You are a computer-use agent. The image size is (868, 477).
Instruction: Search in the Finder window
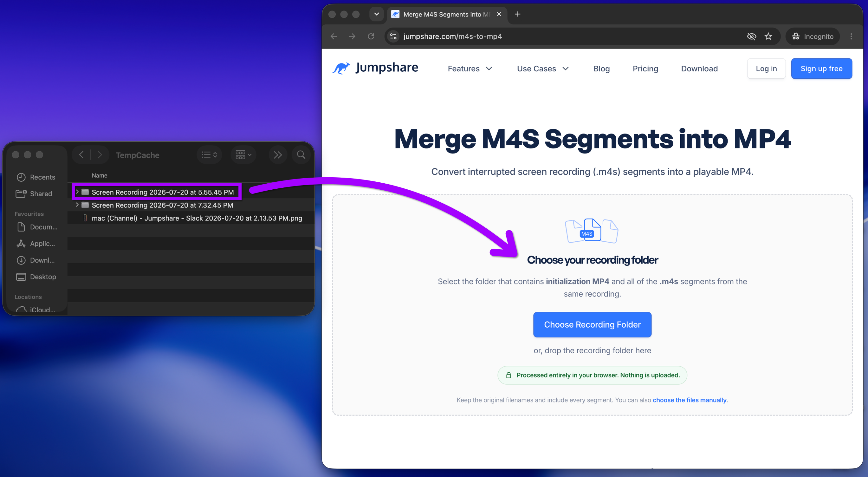point(301,155)
